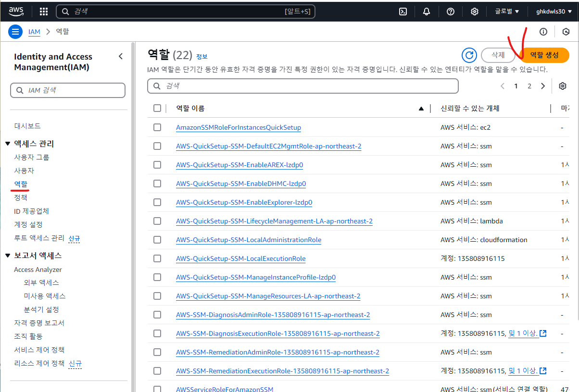Refresh the roles list
The width and height of the screenshot is (579, 392).
coord(469,55)
